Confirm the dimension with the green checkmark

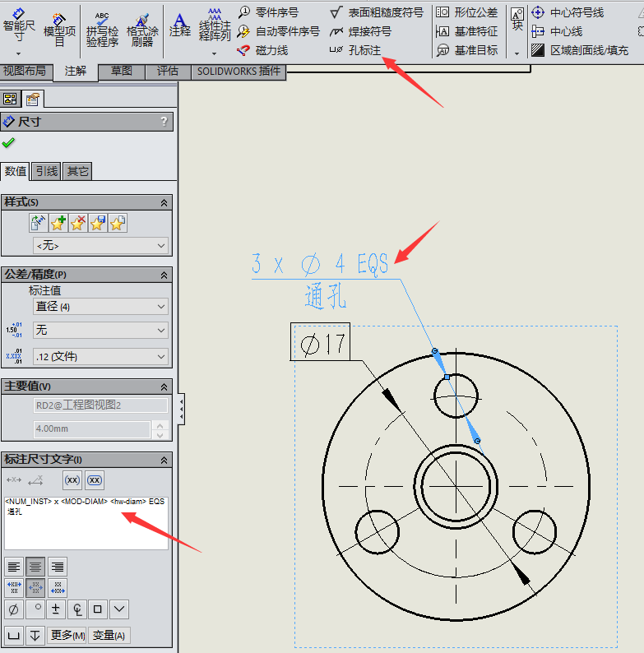[8, 143]
